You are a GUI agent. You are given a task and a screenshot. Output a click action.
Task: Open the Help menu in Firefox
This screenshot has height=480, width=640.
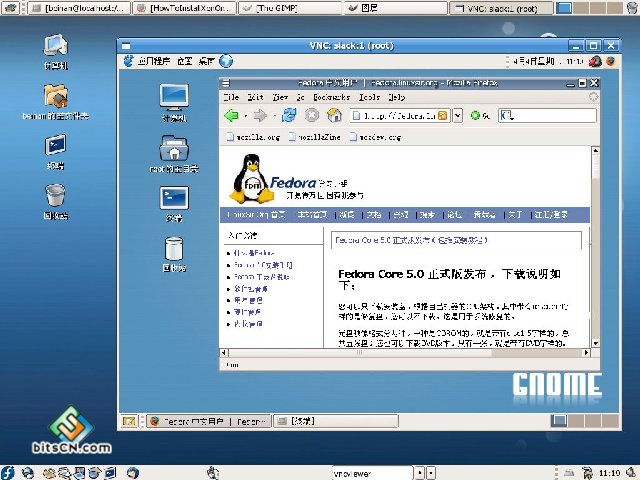click(397, 97)
